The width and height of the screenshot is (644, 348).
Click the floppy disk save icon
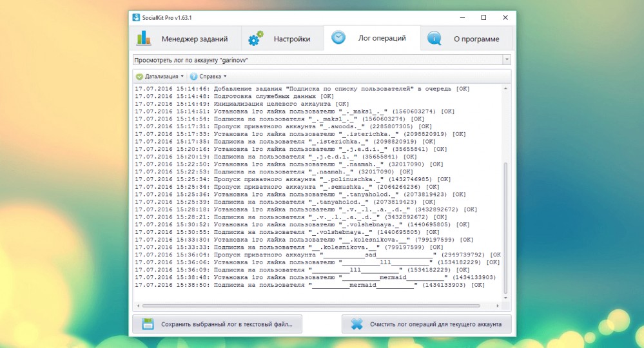tap(148, 324)
